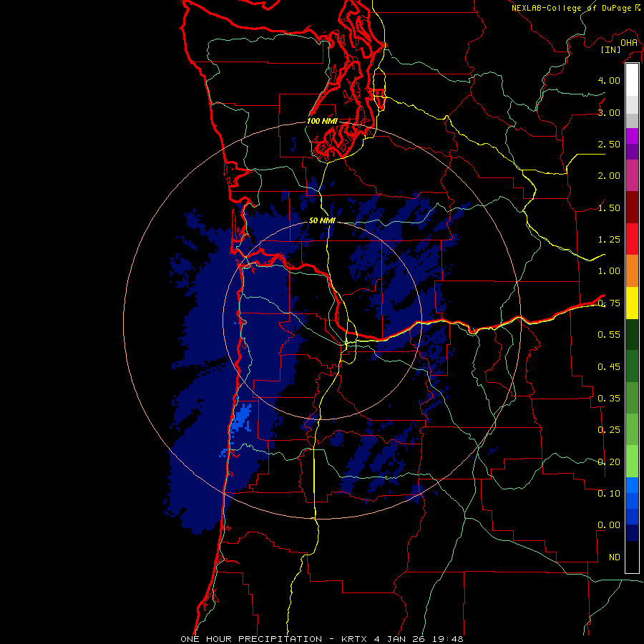
Task: Click the 0.55 legend value
Action: click(x=609, y=335)
